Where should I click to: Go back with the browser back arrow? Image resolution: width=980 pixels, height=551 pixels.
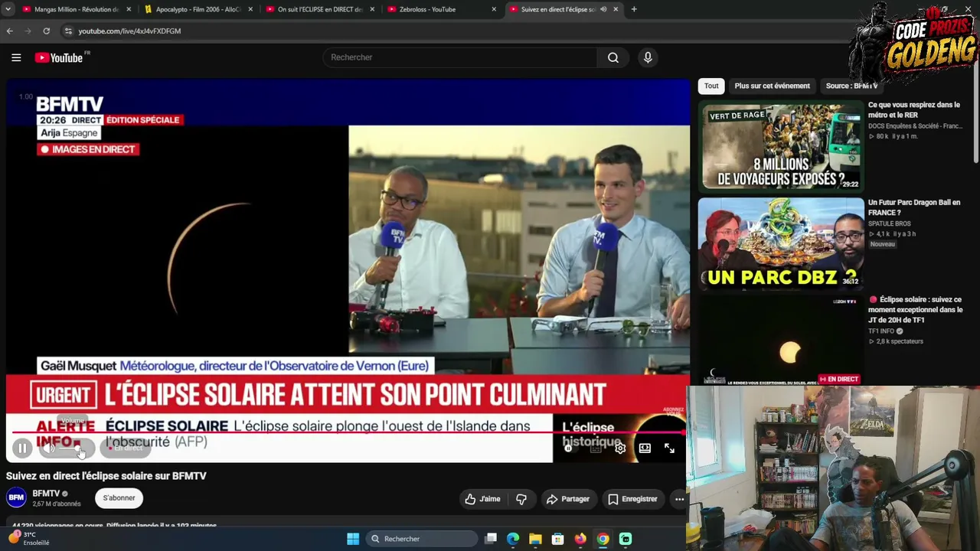coord(9,31)
